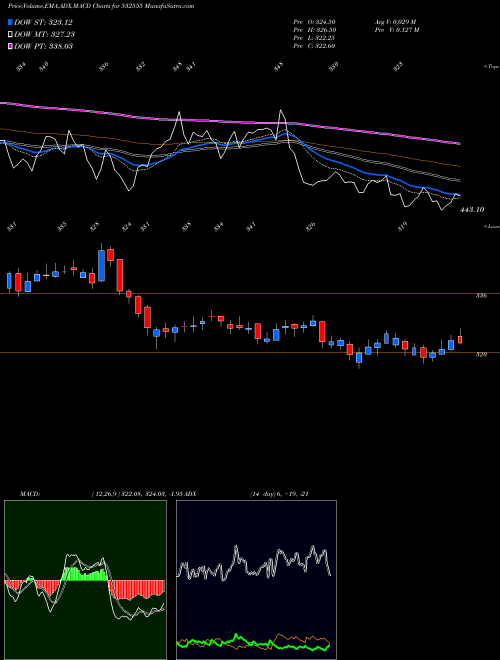Click the Pre H: 326.50 value

314,29
